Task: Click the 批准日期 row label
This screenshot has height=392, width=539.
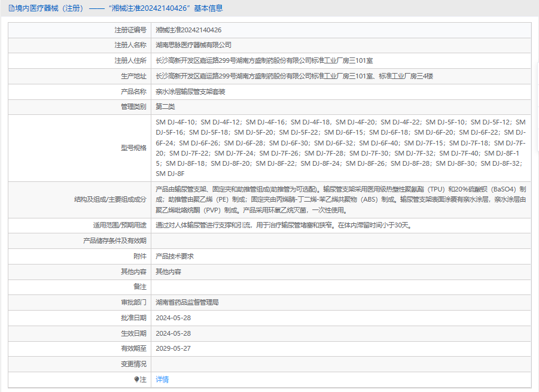Action: tap(133, 318)
